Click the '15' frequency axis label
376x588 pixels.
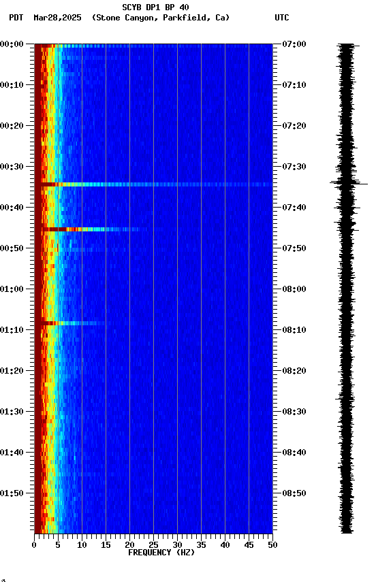pyautogui.click(x=106, y=546)
